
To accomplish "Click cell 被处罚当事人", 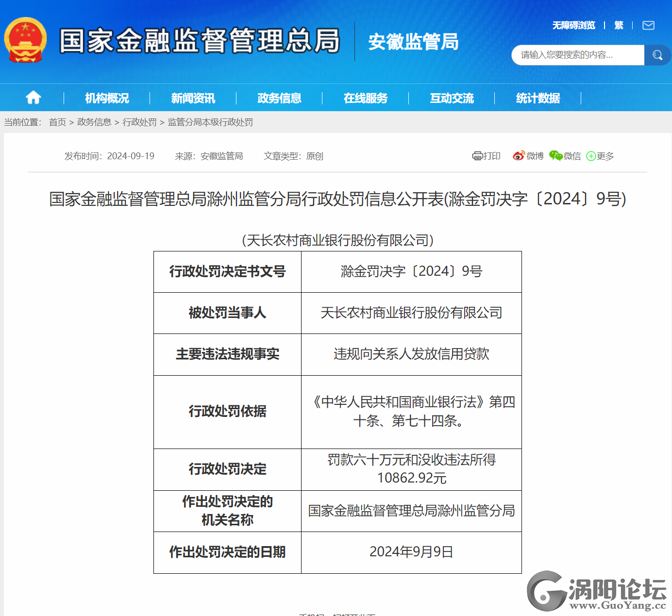I will point(227,313).
